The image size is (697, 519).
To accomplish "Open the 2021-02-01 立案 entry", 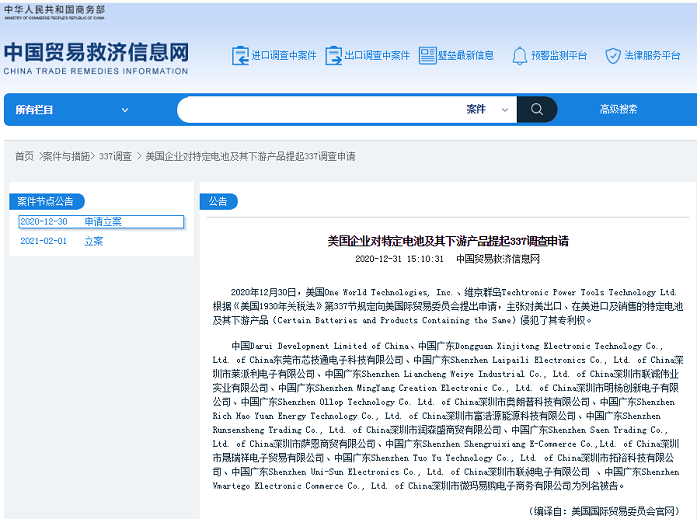I will pyautogui.click(x=62, y=241).
